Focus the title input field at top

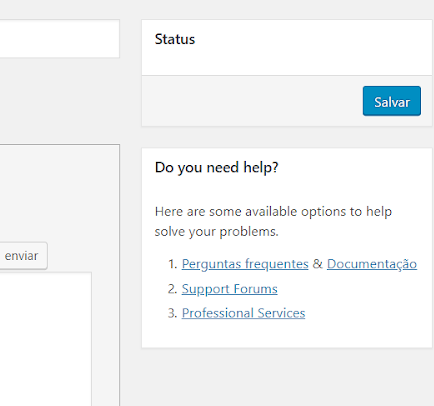[x=59, y=39]
